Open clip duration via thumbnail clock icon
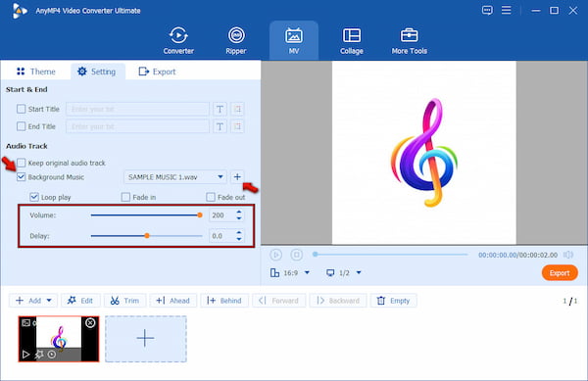 tap(52, 354)
